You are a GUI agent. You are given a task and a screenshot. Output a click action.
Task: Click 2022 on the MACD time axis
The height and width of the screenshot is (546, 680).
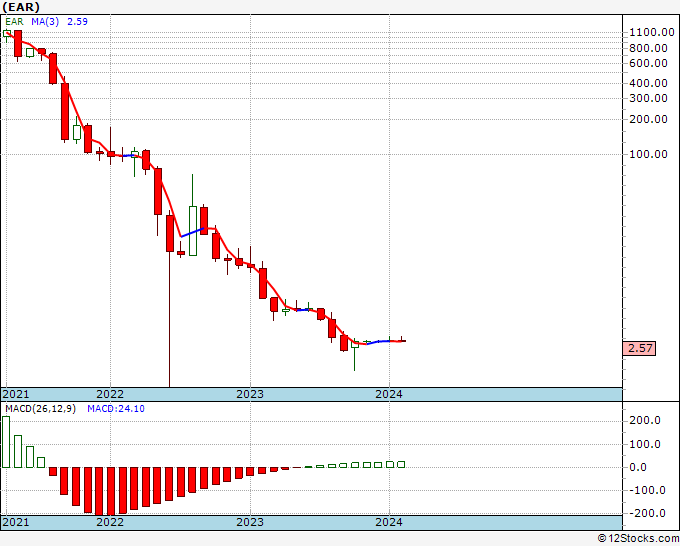click(110, 522)
